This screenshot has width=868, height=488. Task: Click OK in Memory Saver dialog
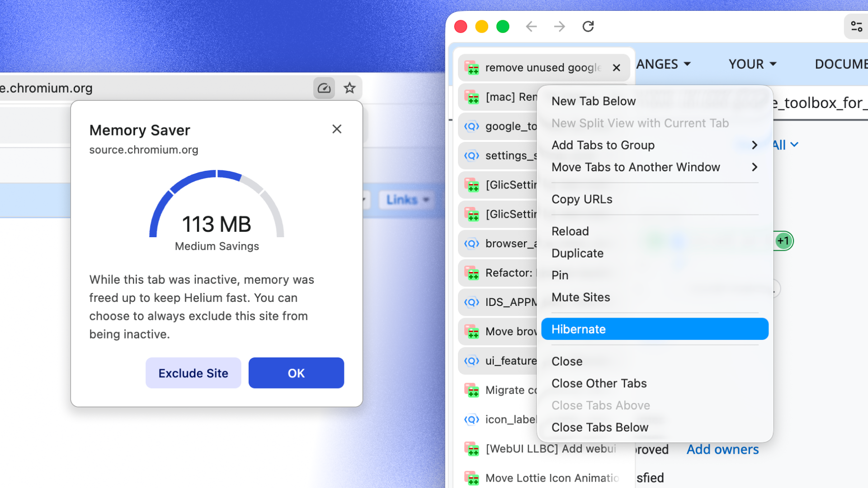coord(296,373)
